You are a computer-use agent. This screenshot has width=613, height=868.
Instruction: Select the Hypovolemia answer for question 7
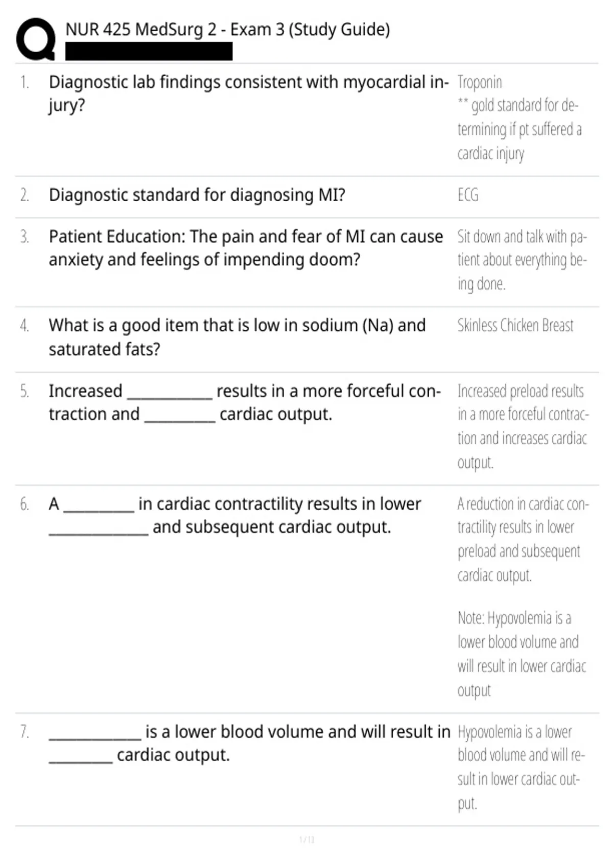pos(521,767)
